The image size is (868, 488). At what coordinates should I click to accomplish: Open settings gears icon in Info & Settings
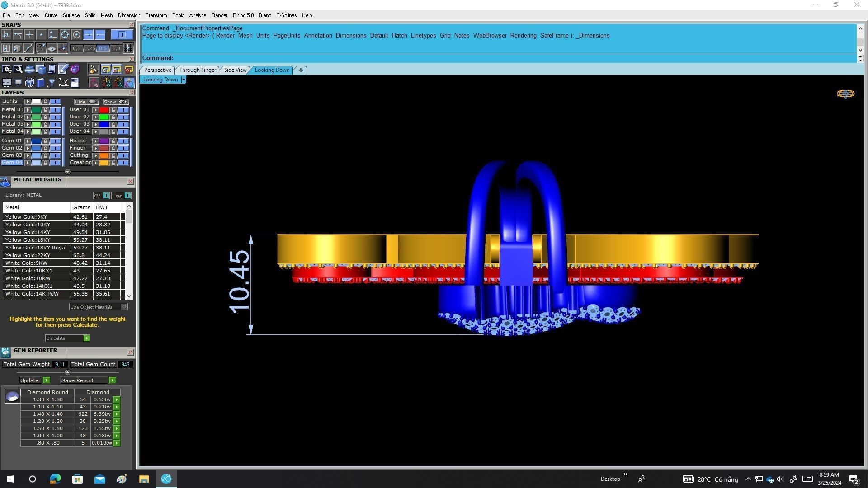(x=7, y=69)
